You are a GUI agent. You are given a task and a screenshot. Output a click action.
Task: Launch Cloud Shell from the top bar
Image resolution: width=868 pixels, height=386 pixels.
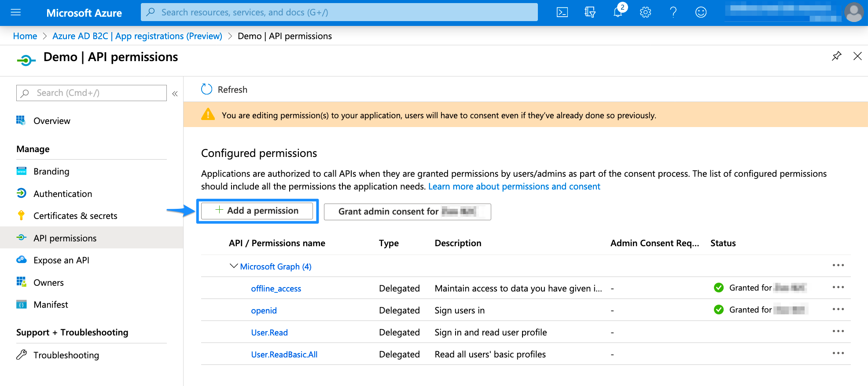click(x=562, y=12)
